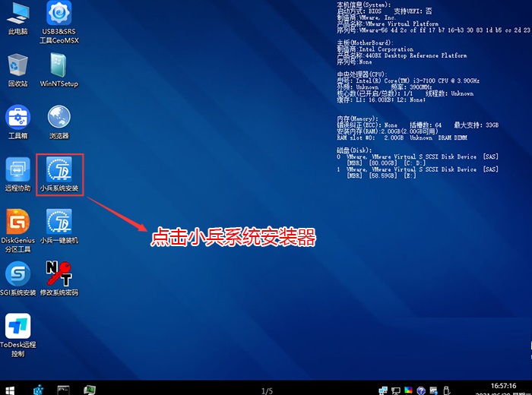Open the blue help question-mark tray icon
This screenshot has width=532, height=395.
(x=421, y=390)
